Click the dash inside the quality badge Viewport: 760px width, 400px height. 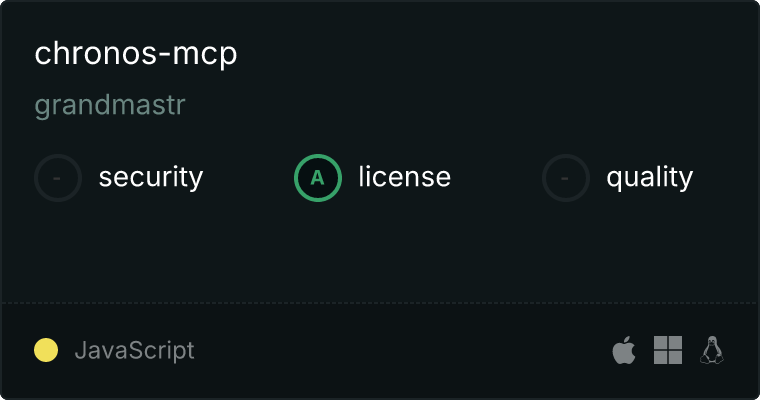[x=565, y=178]
